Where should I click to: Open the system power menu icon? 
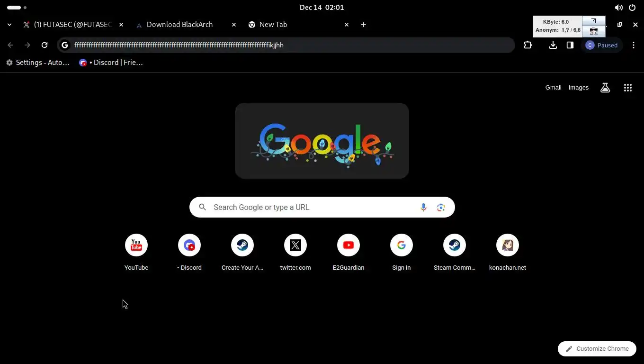coord(632,8)
